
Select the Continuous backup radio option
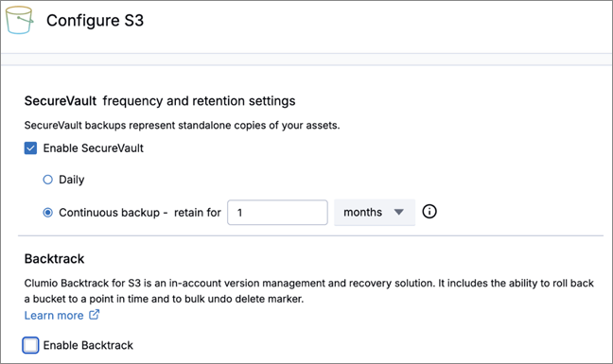[x=47, y=213]
